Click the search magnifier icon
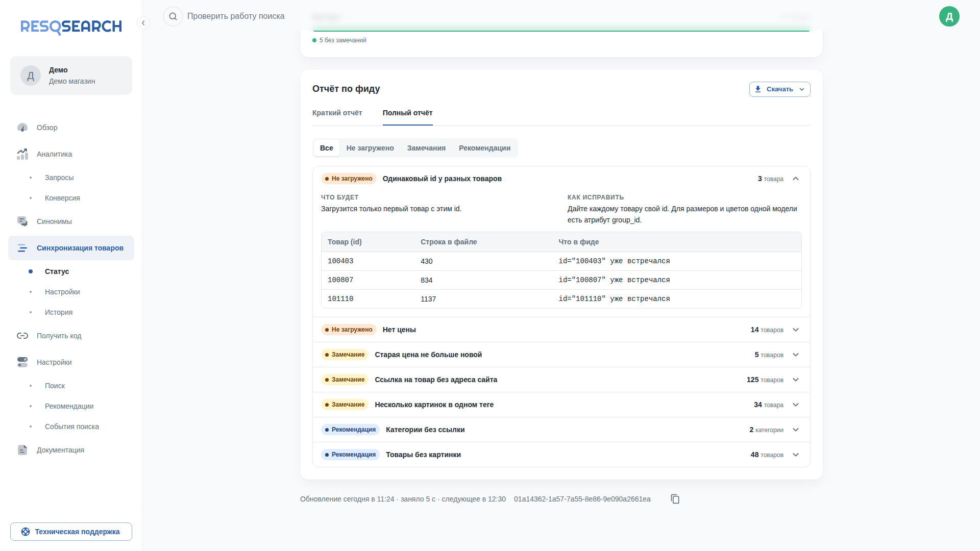980x551 pixels. pyautogui.click(x=173, y=16)
